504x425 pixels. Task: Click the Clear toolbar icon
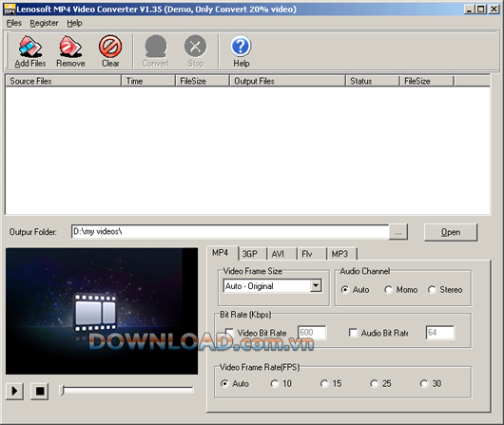[x=110, y=51]
